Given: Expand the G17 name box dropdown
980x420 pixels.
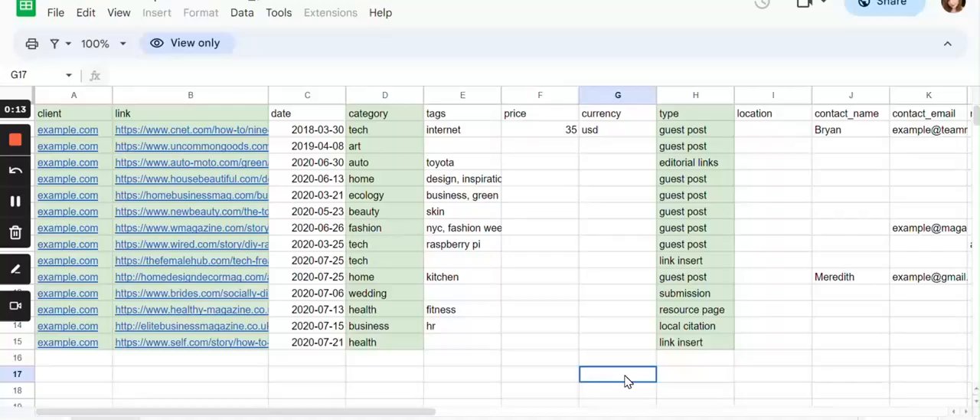Looking at the screenshot, I should pos(68,75).
